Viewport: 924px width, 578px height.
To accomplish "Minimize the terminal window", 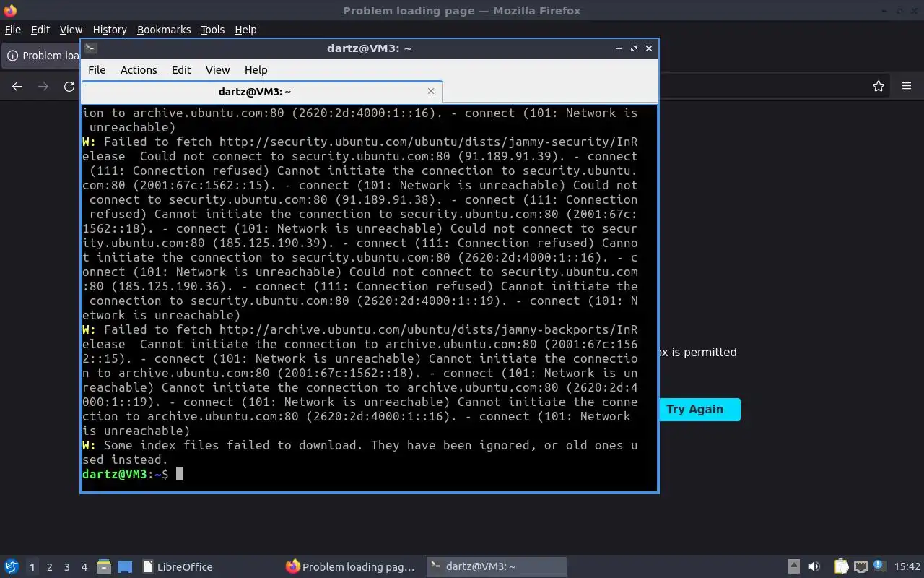I will [619, 48].
